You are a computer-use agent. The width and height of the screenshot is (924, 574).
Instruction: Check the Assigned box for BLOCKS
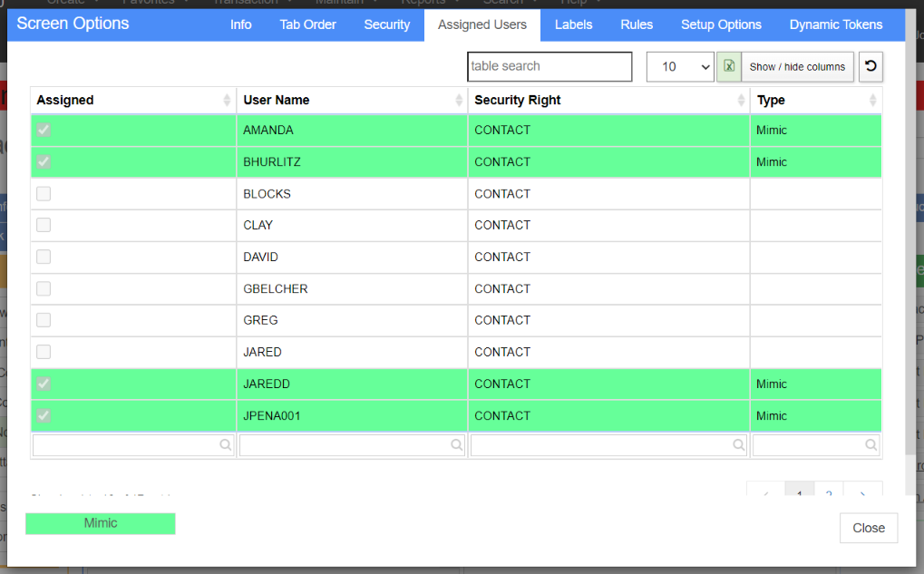[44, 193]
